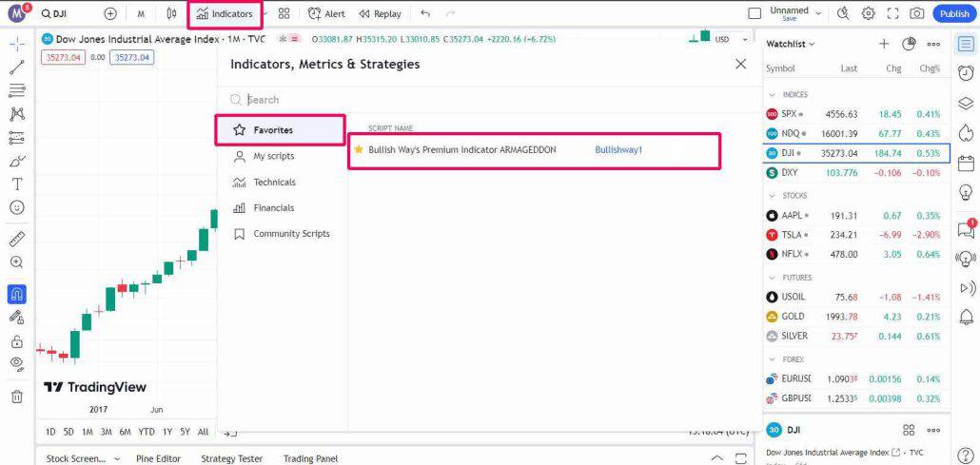Collapse the STOCKS watchlist section
The image size is (980, 465).
pyautogui.click(x=773, y=196)
